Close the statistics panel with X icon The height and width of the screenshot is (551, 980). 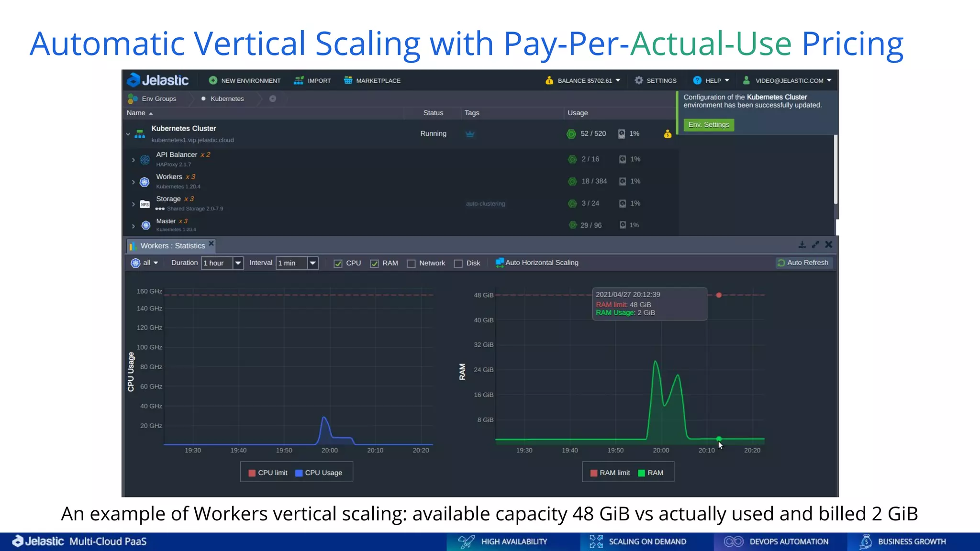[829, 244]
